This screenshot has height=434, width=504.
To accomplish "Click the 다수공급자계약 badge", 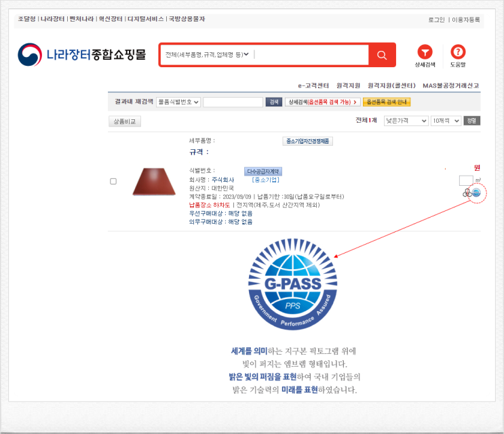I will pos(263,172).
